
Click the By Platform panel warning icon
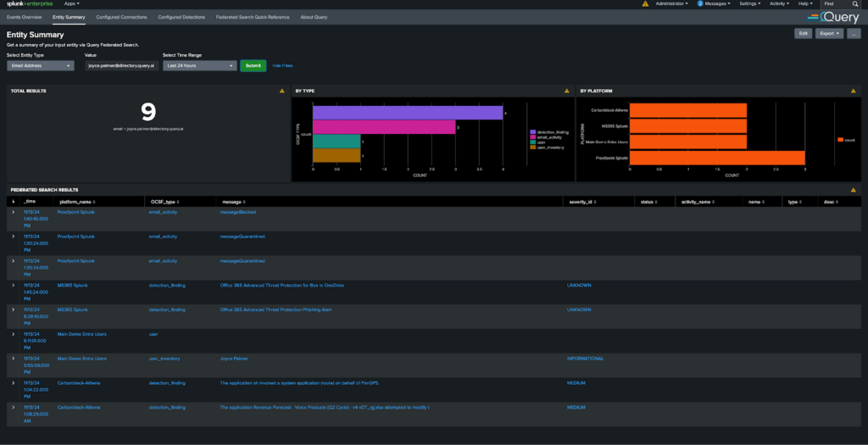854,91
